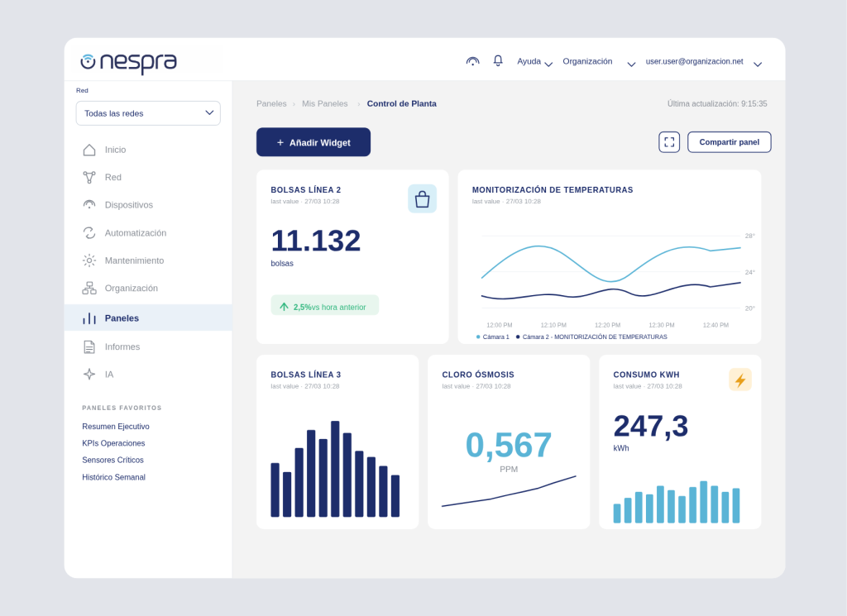Viewport: 847px width, 616px height.
Task: Open Automatización section
Action: 148,232
